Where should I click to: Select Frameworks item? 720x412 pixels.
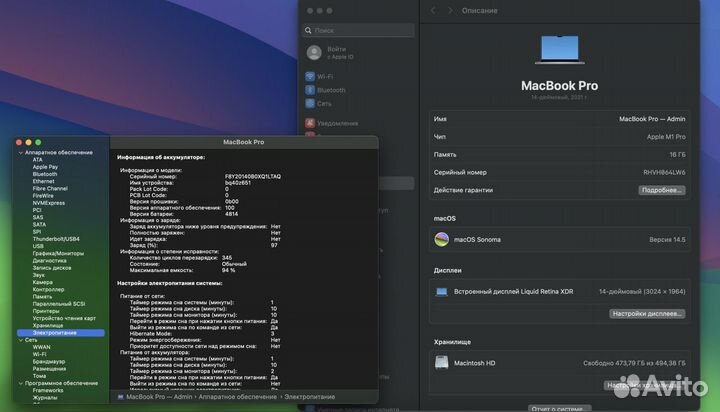tap(48, 390)
